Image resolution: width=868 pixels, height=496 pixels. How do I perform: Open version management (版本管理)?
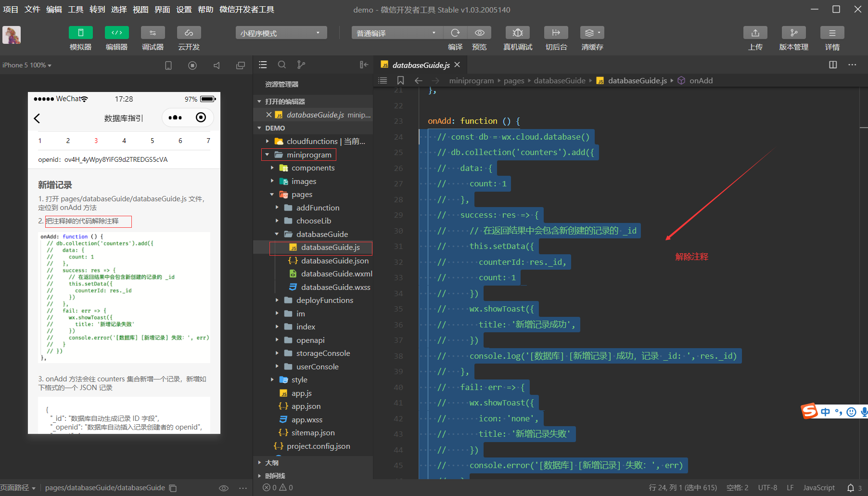tap(794, 33)
